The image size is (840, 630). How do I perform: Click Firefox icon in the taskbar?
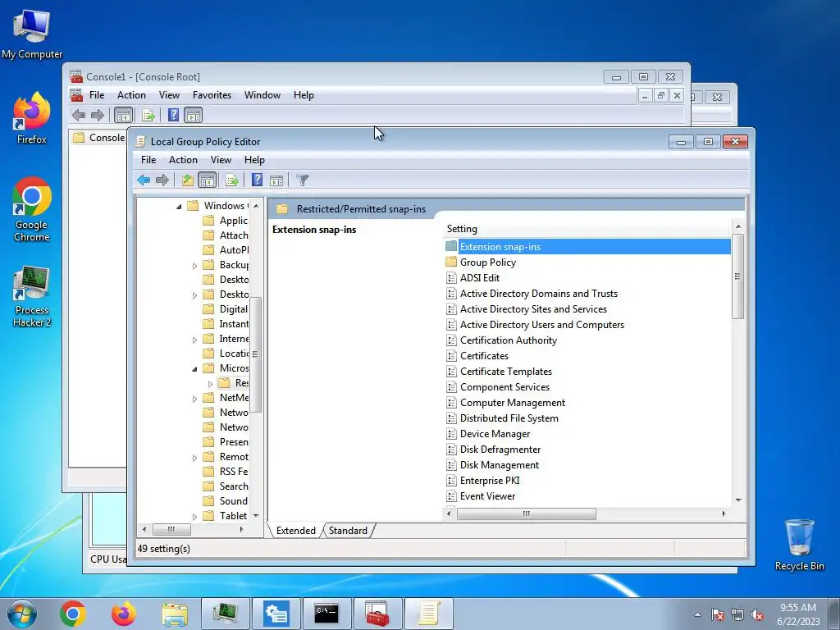(x=123, y=614)
